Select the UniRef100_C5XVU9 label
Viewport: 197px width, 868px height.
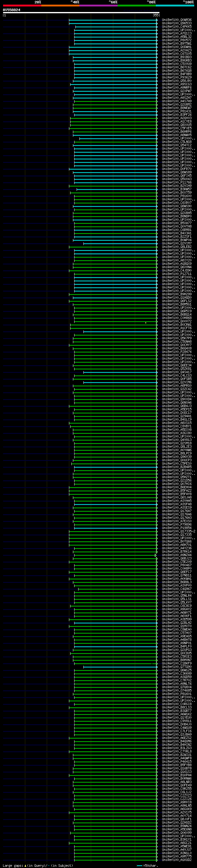tap(176, 64)
